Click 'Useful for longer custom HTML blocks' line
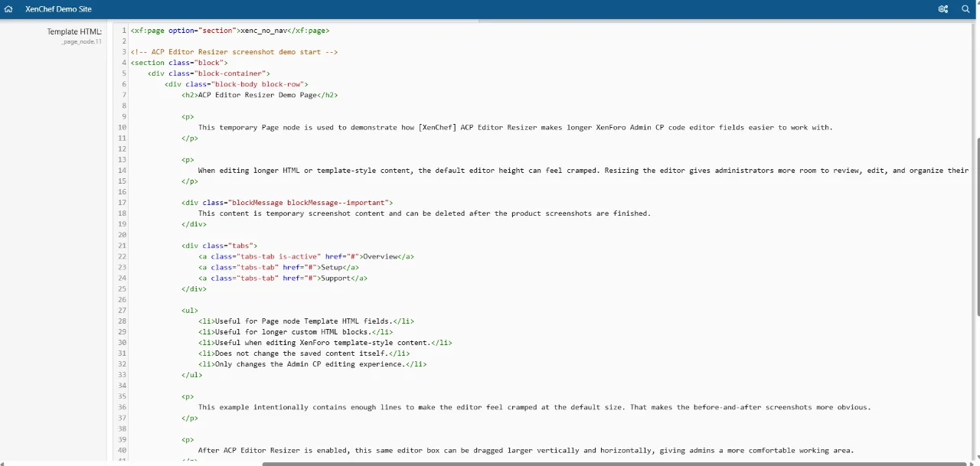Image resolution: width=980 pixels, height=466 pixels. (296, 332)
